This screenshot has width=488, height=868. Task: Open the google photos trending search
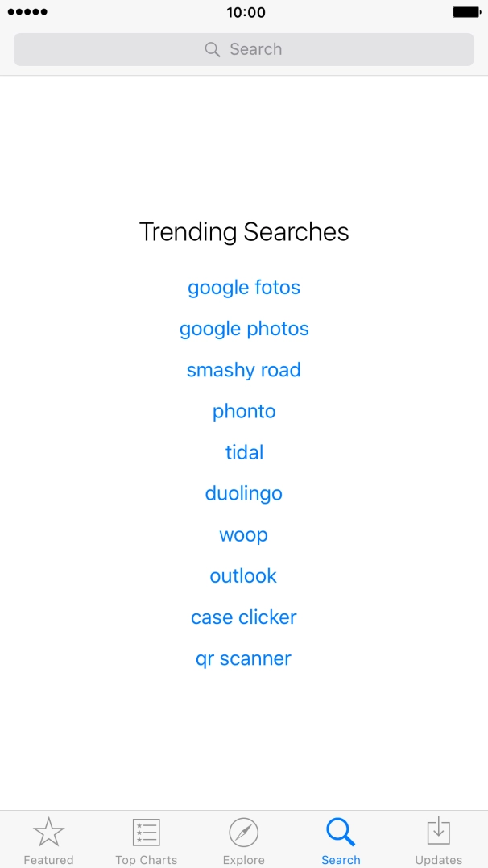click(x=243, y=328)
